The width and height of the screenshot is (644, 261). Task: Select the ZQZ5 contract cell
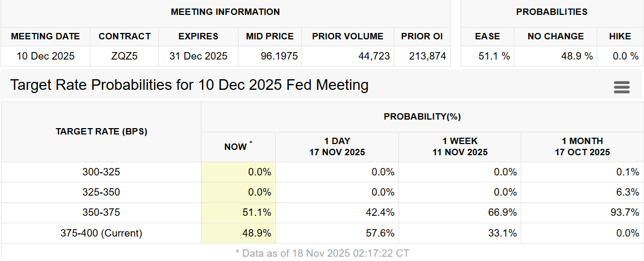point(125,56)
